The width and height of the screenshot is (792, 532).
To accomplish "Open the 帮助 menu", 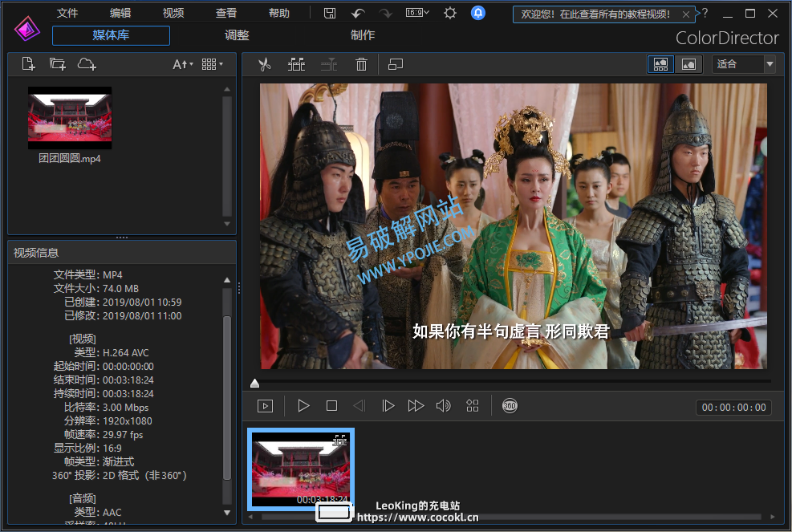I will pos(279,13).
